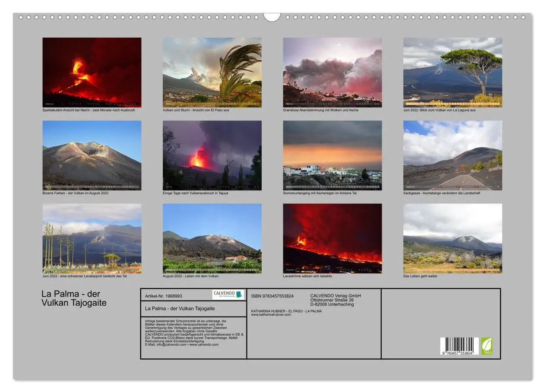Open the Vulkan und Sturm palm photo

212,72
